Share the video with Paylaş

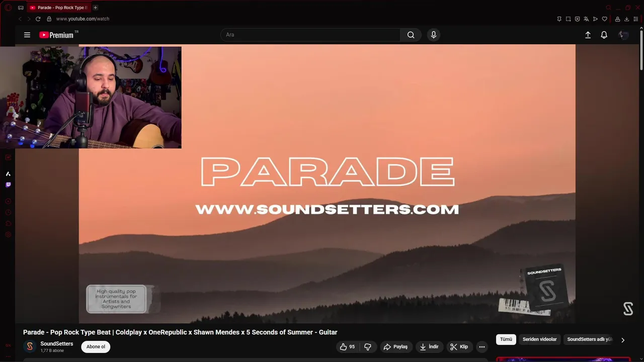[395, 347]
